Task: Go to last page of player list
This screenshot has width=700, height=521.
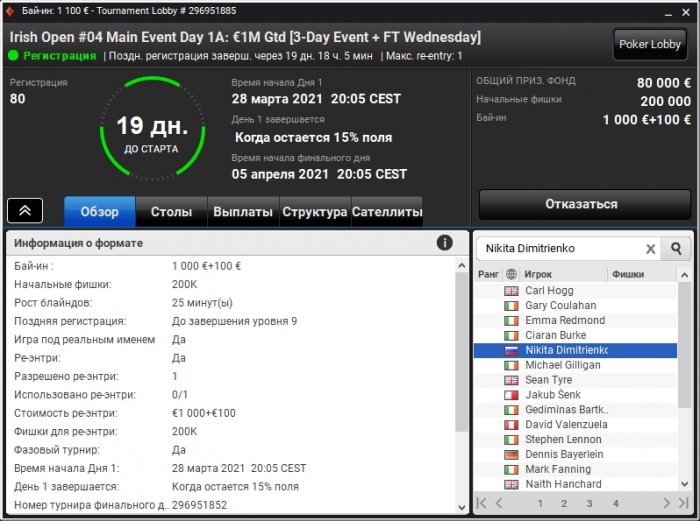Action: pyautogui.click(x=683, y=503)
